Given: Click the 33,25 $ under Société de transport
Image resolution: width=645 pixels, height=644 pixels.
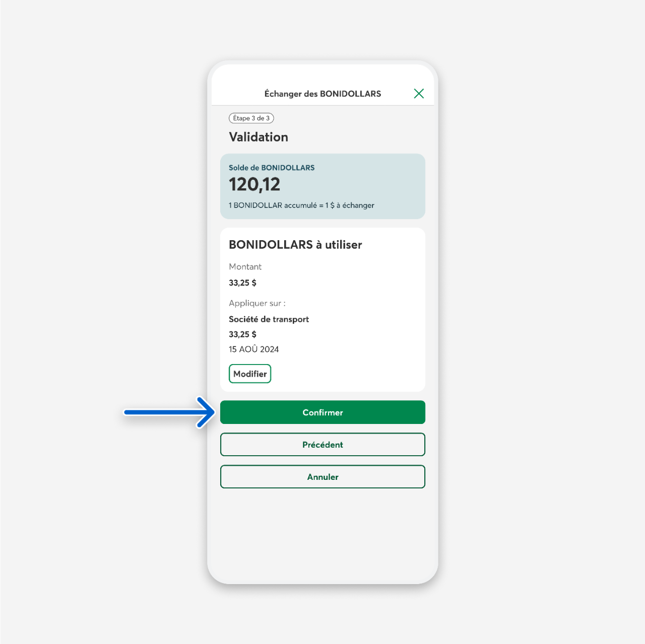Looking at the screenshot, I should (x=242, y=334).
